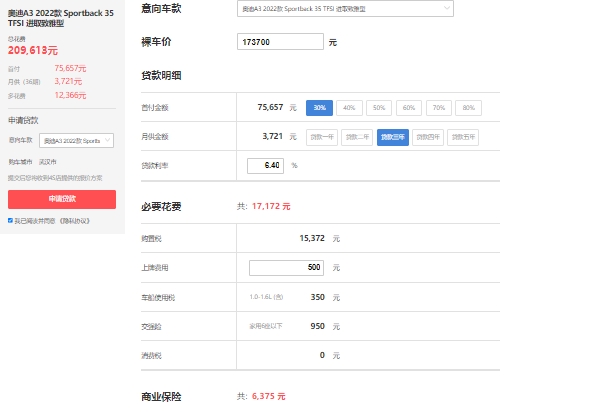Viewport: 600px width, 413px height.
Task: Click the red 申请贷款 apply button
Action: (61, 199)
